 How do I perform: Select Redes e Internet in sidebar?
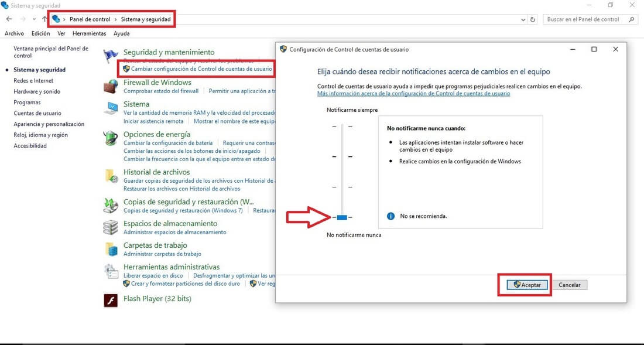click(33, 80)
